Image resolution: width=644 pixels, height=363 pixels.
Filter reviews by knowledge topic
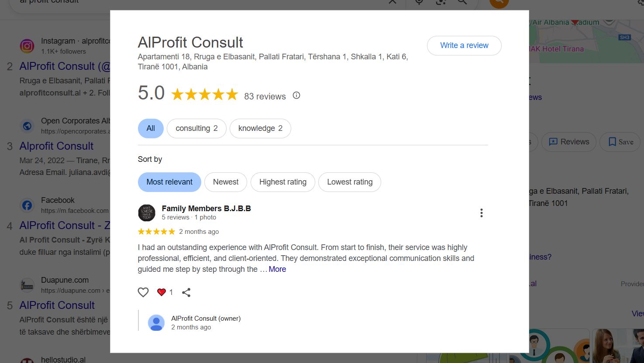(260, 128)
